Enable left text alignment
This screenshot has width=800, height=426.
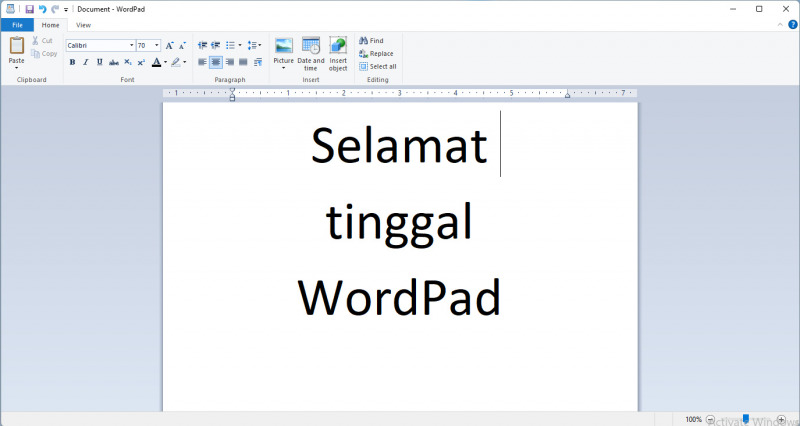202,62
